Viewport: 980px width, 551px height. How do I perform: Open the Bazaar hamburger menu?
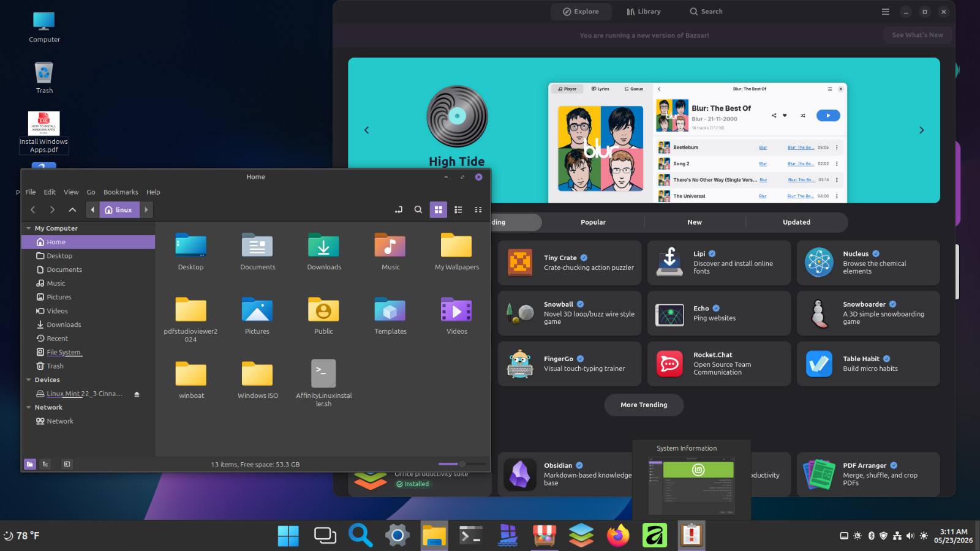[x=885, y=12]
